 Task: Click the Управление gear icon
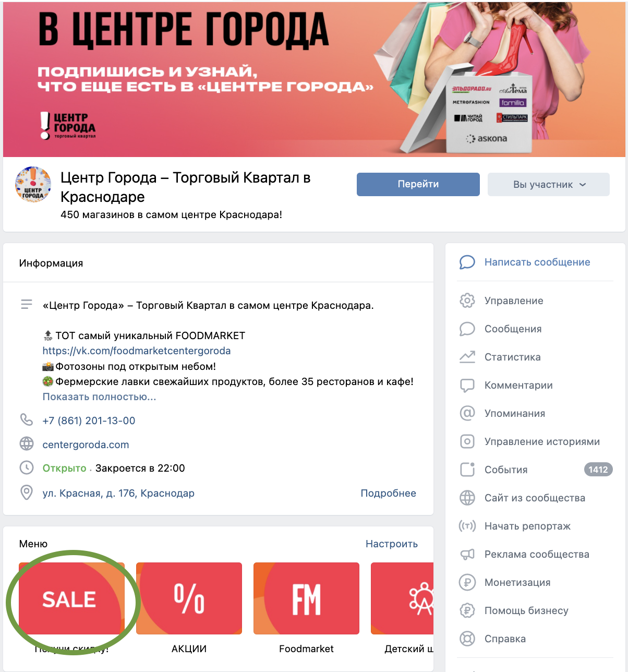tap(467, 301)
